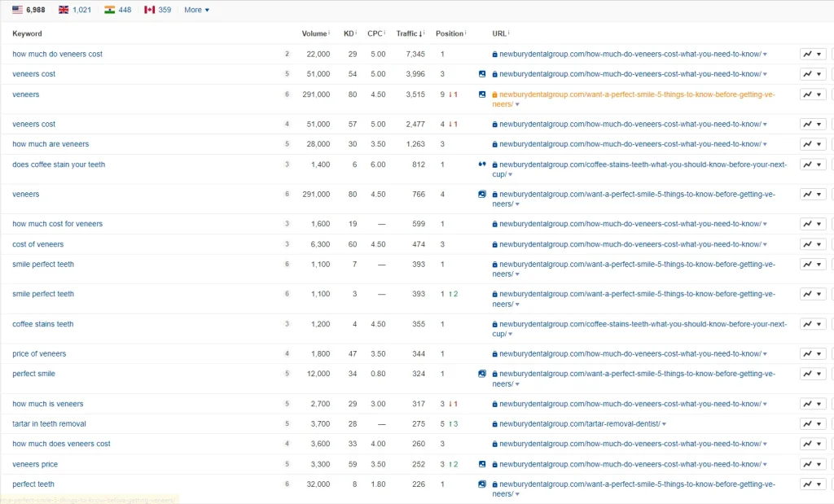Click volume value 32,000 in 'perfect teeth' row

click(x=318, y=484)
